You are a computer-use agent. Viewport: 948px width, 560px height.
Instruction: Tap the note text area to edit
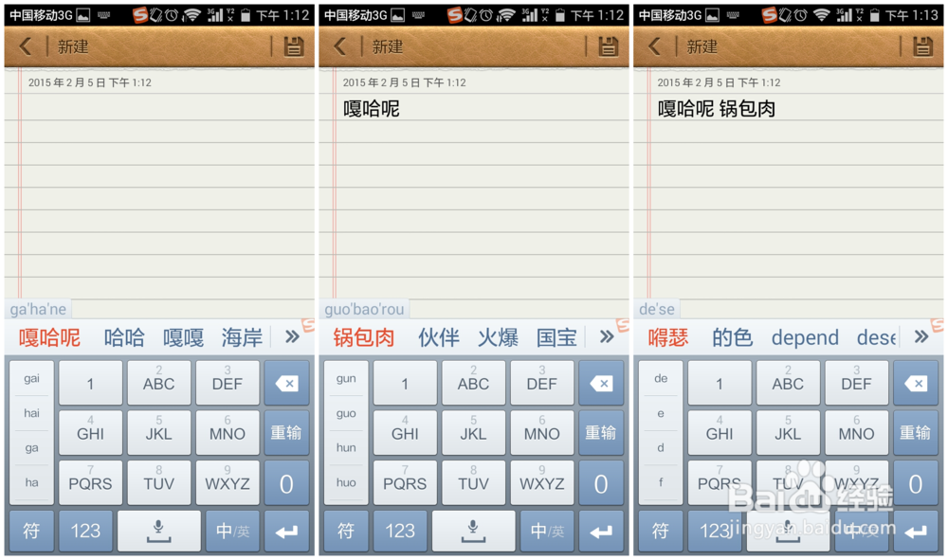(156, 190)
